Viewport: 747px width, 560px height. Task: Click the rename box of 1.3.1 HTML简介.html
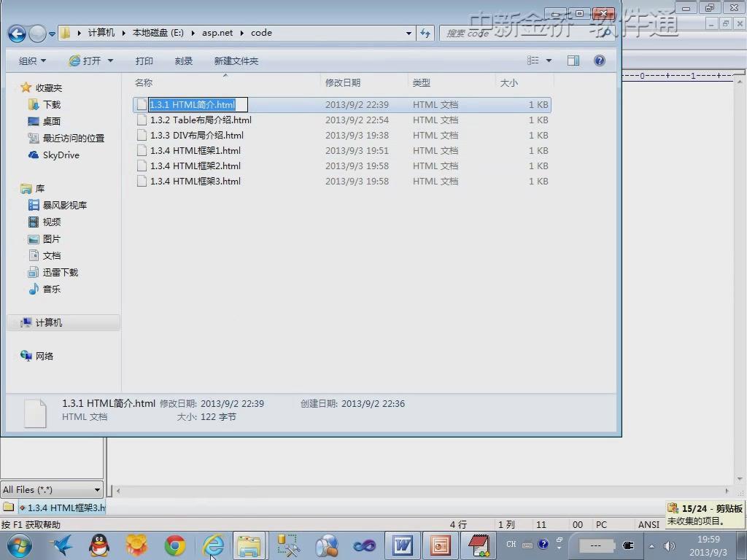pos(198,105)
